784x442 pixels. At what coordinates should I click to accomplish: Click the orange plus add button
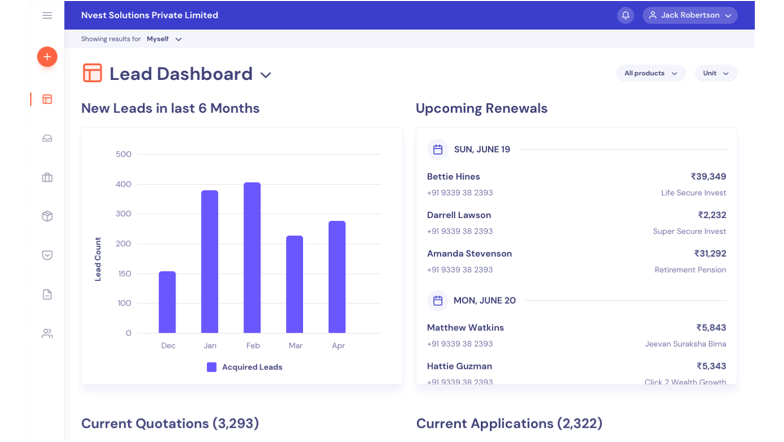[47, 57]
